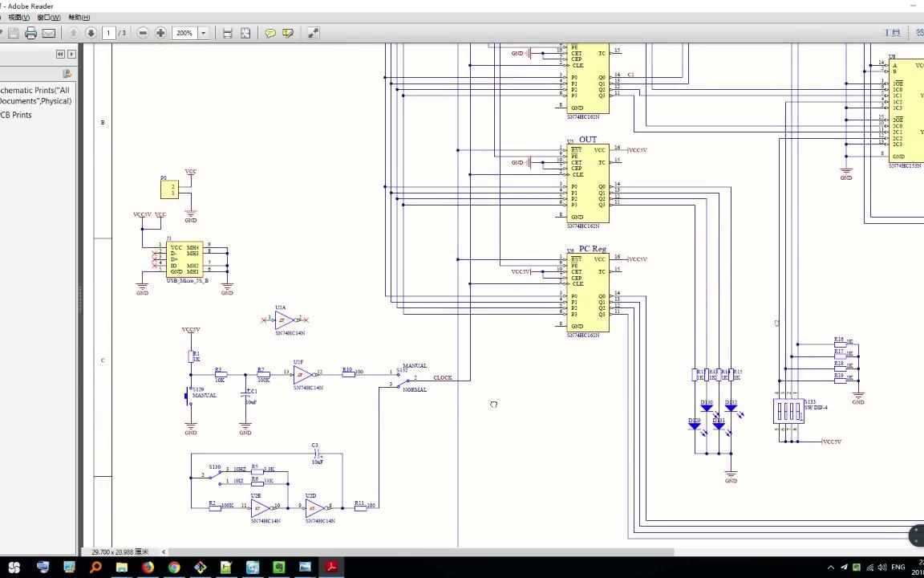
Task: Open the 视图(V) menu
Action: (19, 18)
